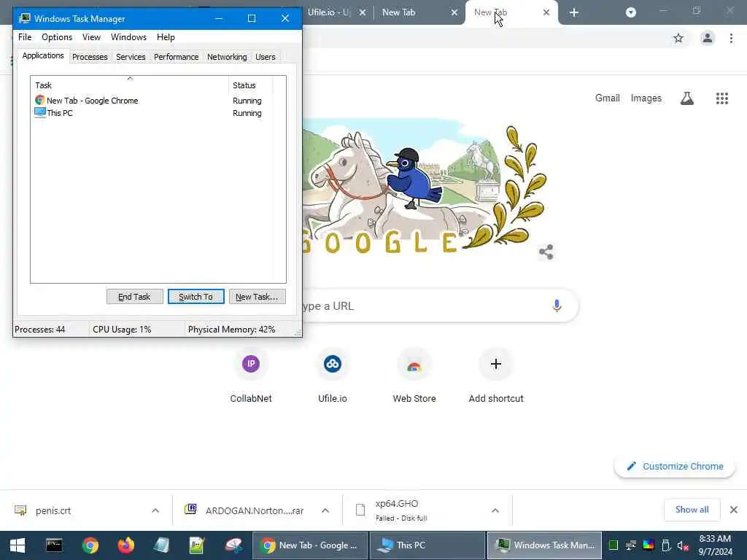Open Chrome three-dot menu
This screenshot has width=747, height=560.
731,38
